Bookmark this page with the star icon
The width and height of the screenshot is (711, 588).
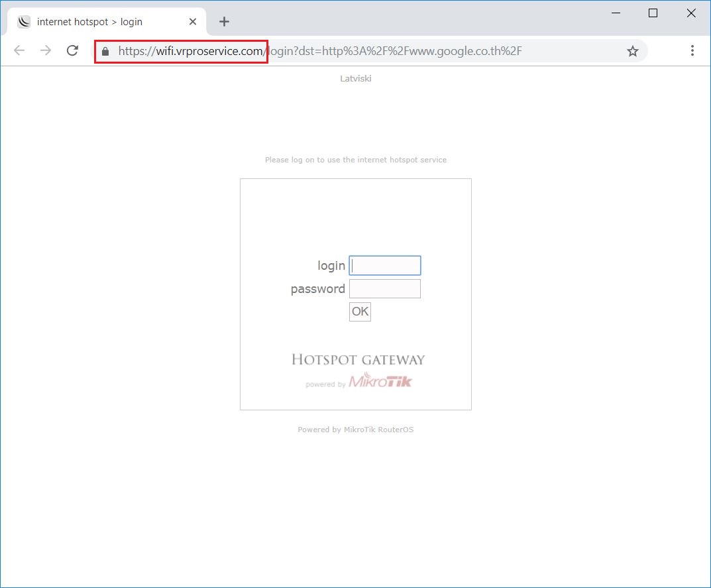click(633, 51)
